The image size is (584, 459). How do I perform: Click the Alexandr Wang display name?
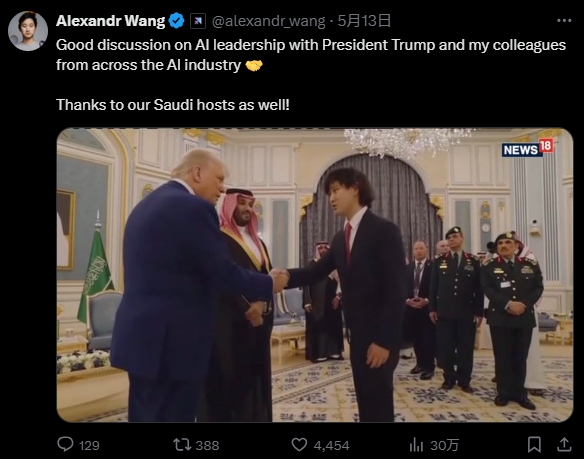point(110,21)
